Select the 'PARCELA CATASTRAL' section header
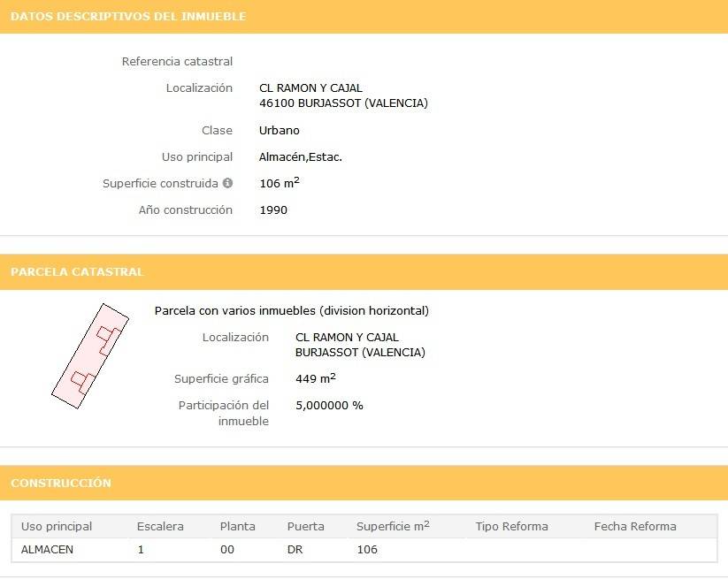 click(x=77, y=272)
